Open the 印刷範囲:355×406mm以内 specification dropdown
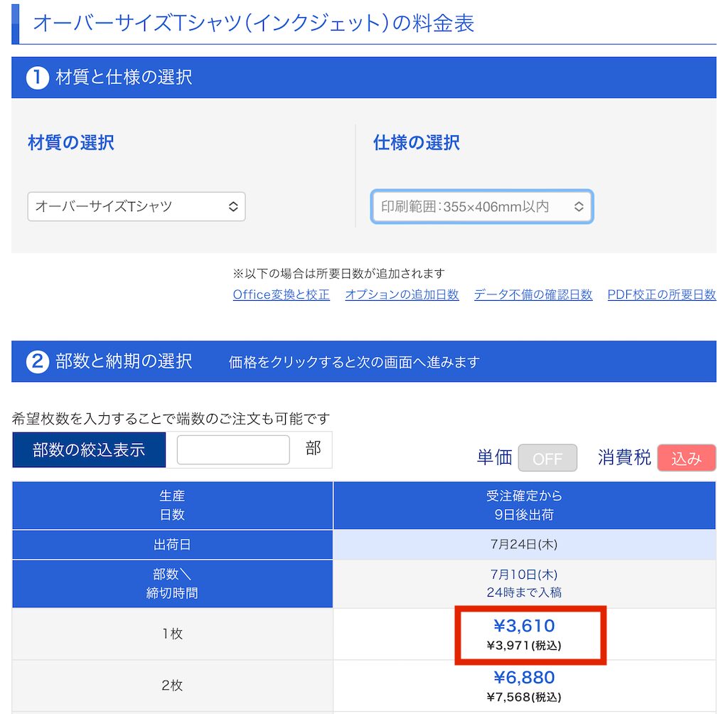Viewport: 728px width, 714px height. tap(482, 206)
